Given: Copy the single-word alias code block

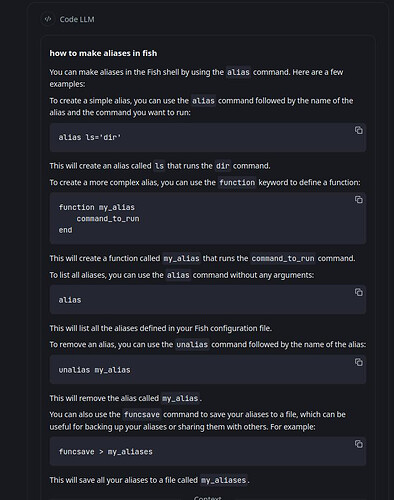Looking at the screenshot, I should 359,292.
